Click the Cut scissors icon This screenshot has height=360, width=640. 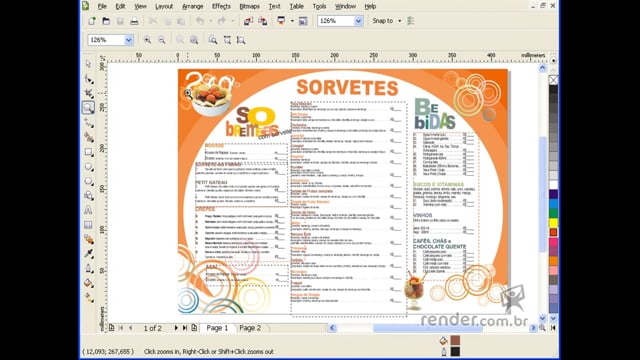[x=153, y=21]
